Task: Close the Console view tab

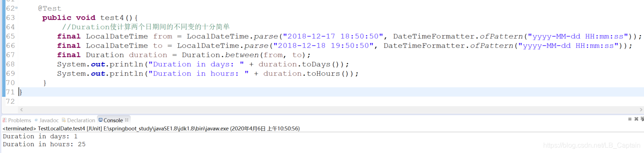Action: [127, 120]
